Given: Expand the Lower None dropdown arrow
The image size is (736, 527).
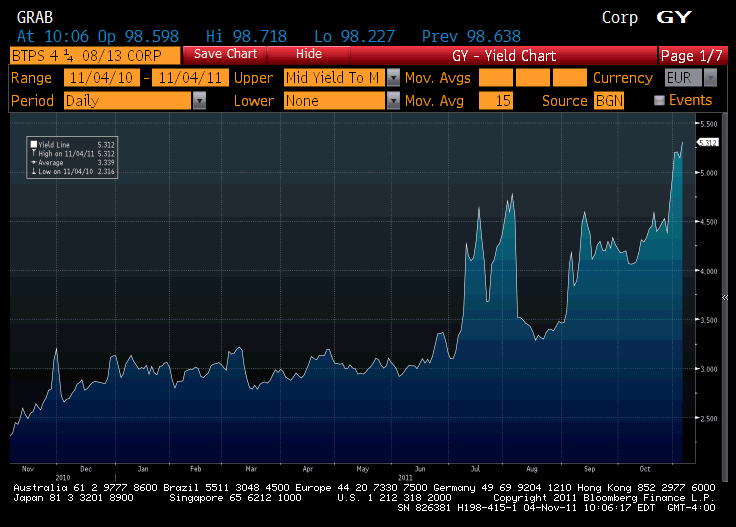Looking at the screenshot, I should (393, 100).
